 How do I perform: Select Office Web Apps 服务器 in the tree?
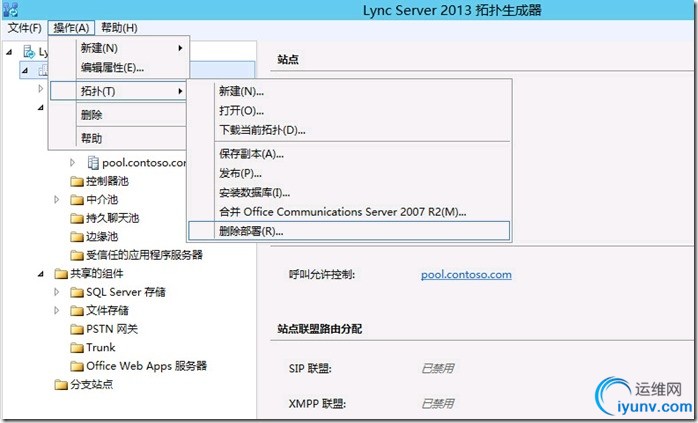tap(146, 366)
